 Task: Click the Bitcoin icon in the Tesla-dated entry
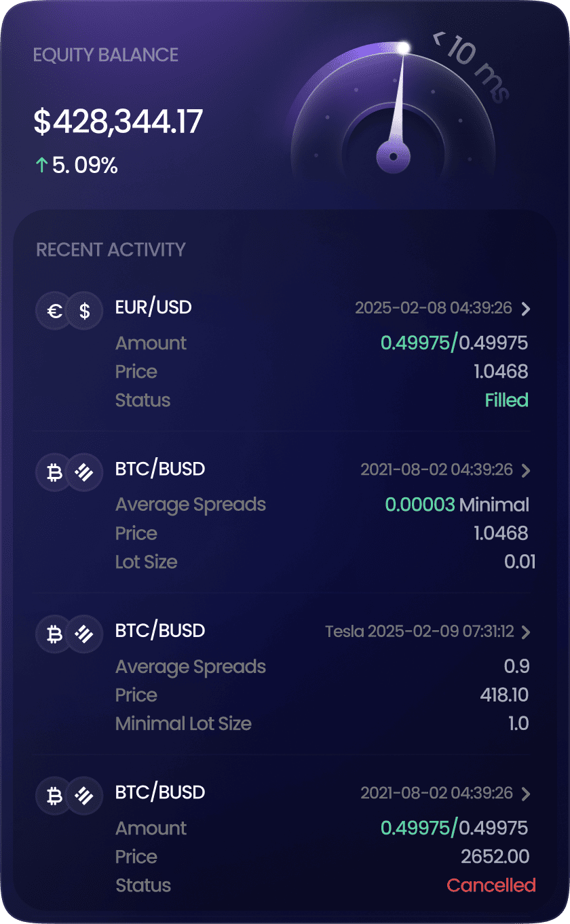click(x=54, y=635)
